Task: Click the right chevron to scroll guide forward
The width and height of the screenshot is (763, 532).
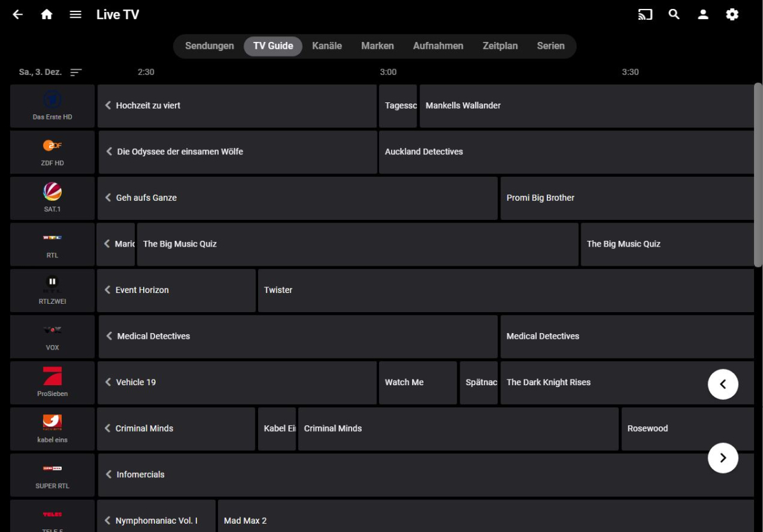Action: point(723,458)
